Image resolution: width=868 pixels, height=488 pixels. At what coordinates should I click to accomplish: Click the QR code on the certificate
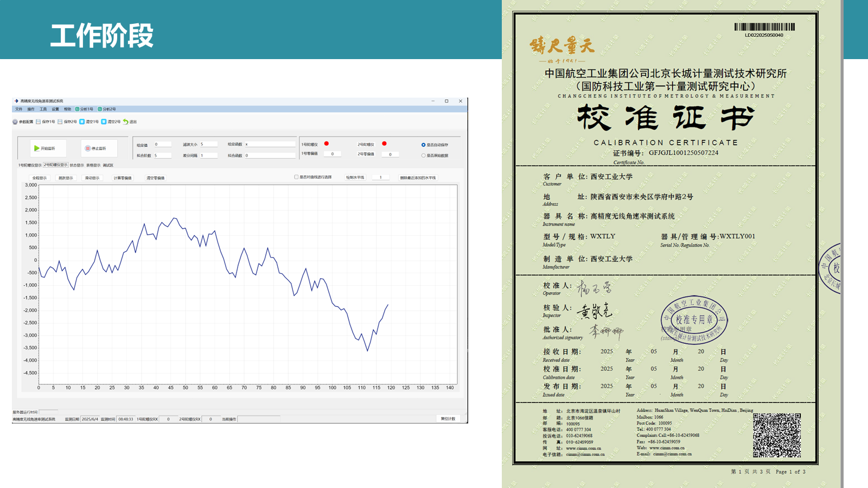point(777,435)
